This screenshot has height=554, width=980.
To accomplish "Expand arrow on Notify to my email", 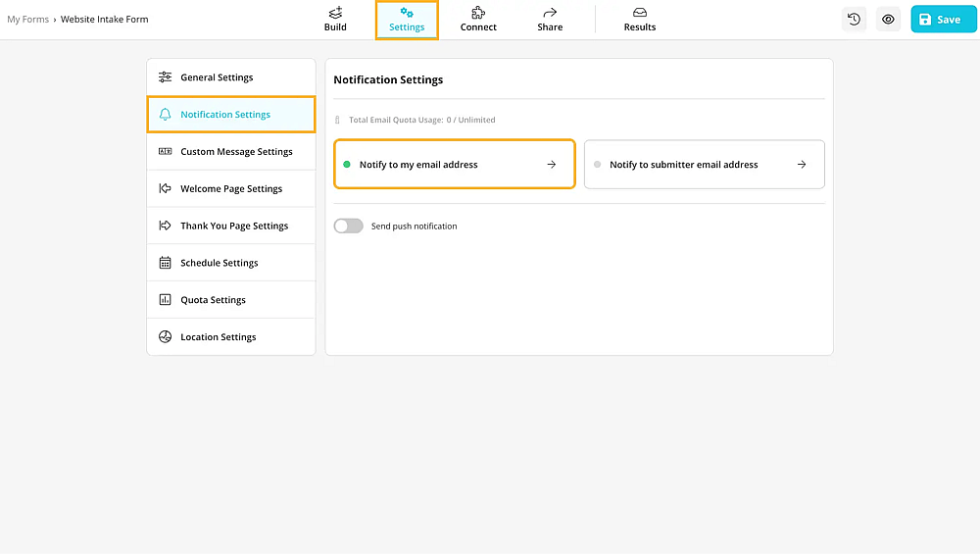I will point(551,165).
